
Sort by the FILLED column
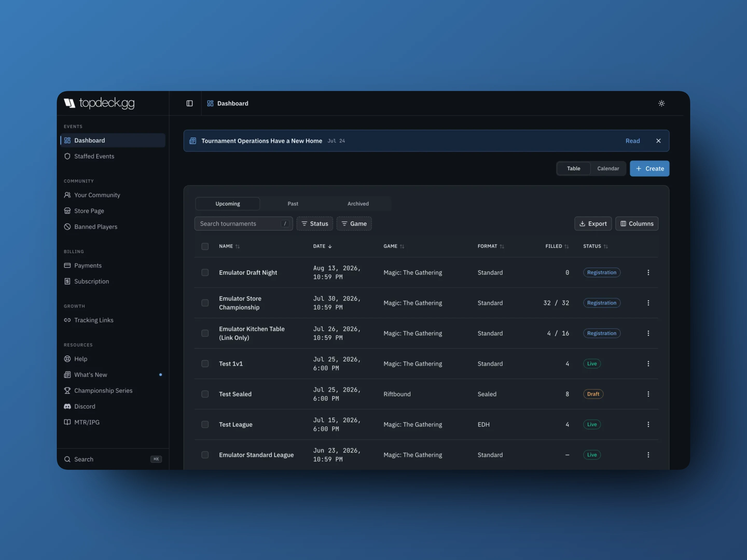click(x=557, y=246)
